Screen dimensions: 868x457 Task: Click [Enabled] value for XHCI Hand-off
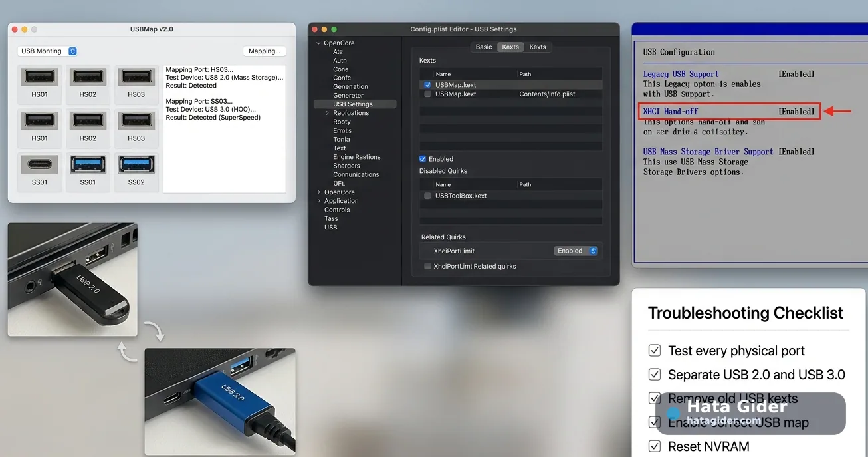tap(796, 112)
